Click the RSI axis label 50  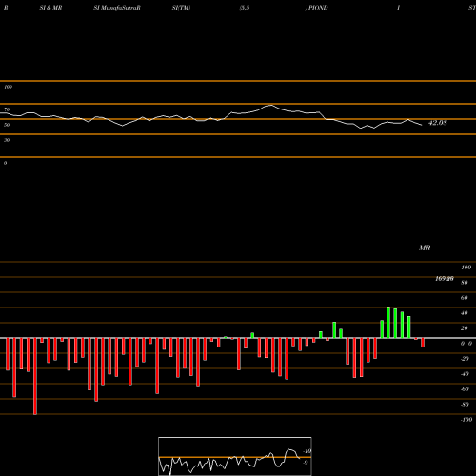coord(7,125)
